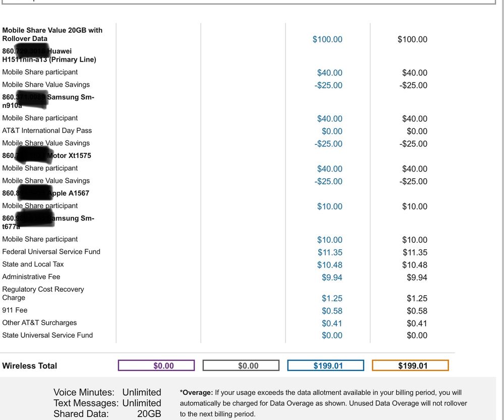
Task: Click the blue $0.41 Other AT&T Surcharges amount
Action: tap(332, 323)
